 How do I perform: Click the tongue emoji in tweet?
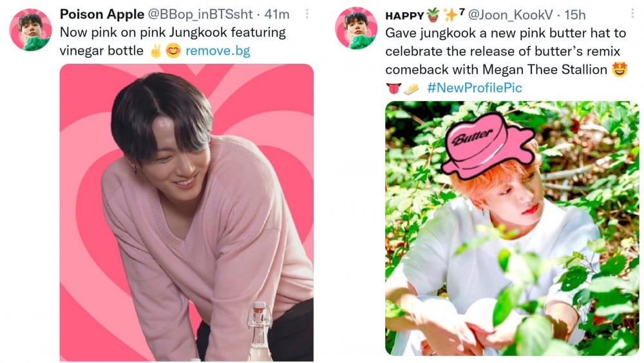click(393, 88)
